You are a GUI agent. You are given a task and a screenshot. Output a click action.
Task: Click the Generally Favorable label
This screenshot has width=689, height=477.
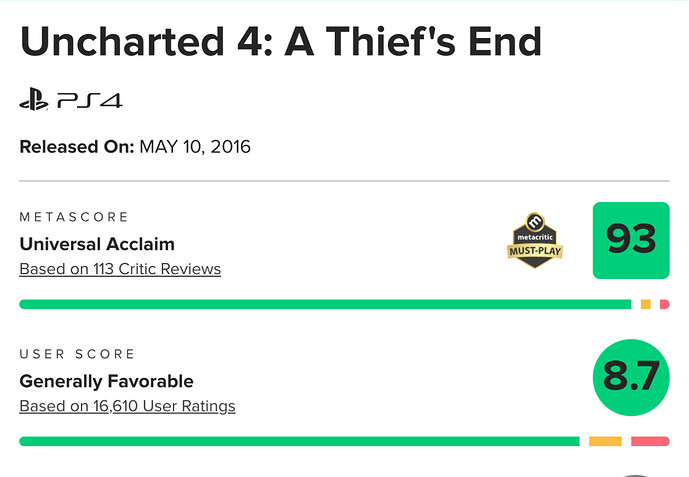[106, 381]
